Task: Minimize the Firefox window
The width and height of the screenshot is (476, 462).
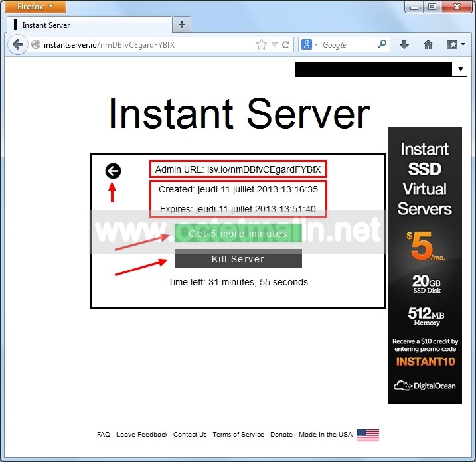Action: tap(414, 7)
